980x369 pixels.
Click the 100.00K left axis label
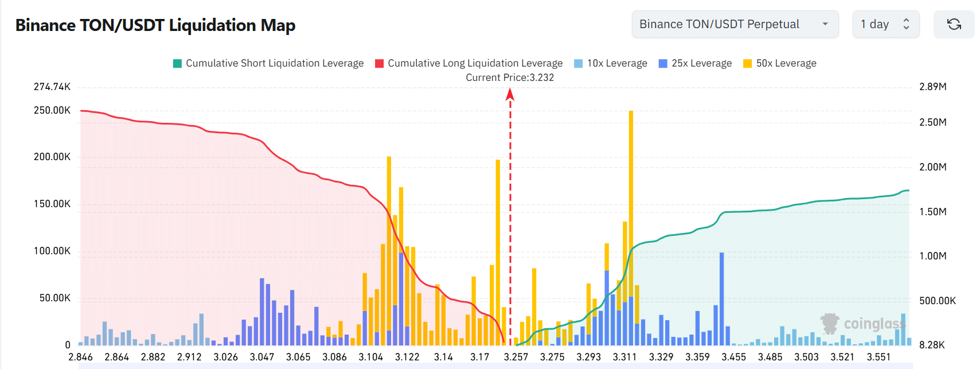[52, 251]
